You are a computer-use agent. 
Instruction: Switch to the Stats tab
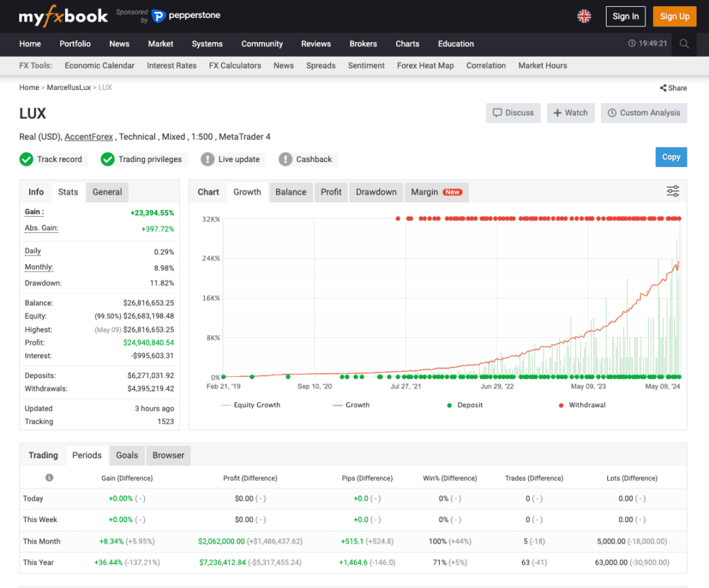pos(68,192)
